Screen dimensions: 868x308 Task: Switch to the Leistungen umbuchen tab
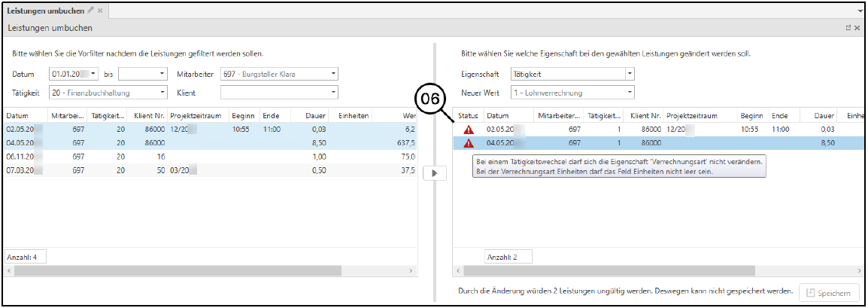pos(45,11)
